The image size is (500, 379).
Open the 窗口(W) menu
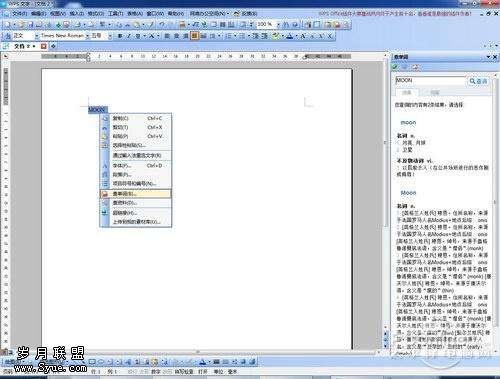(x=155, y=14)
